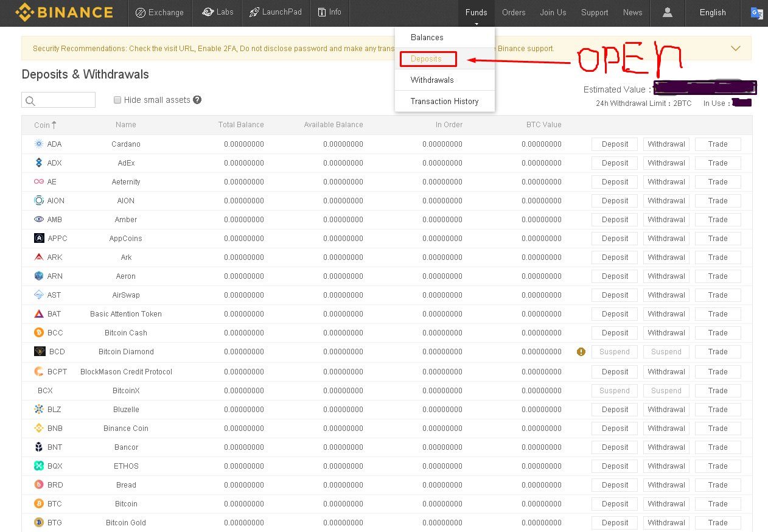
Task: Click the Binance logo
Action: point(64,12)
